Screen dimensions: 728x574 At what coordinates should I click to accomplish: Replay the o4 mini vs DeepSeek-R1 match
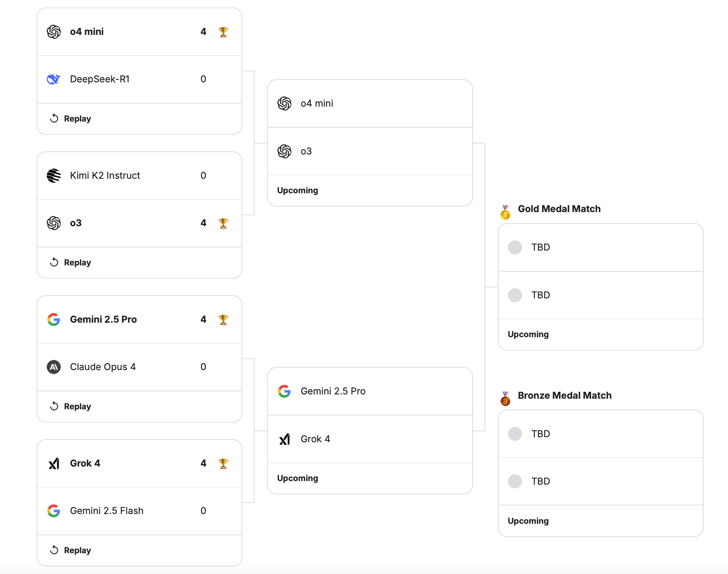pyautogui.click(x=71, y=118)
